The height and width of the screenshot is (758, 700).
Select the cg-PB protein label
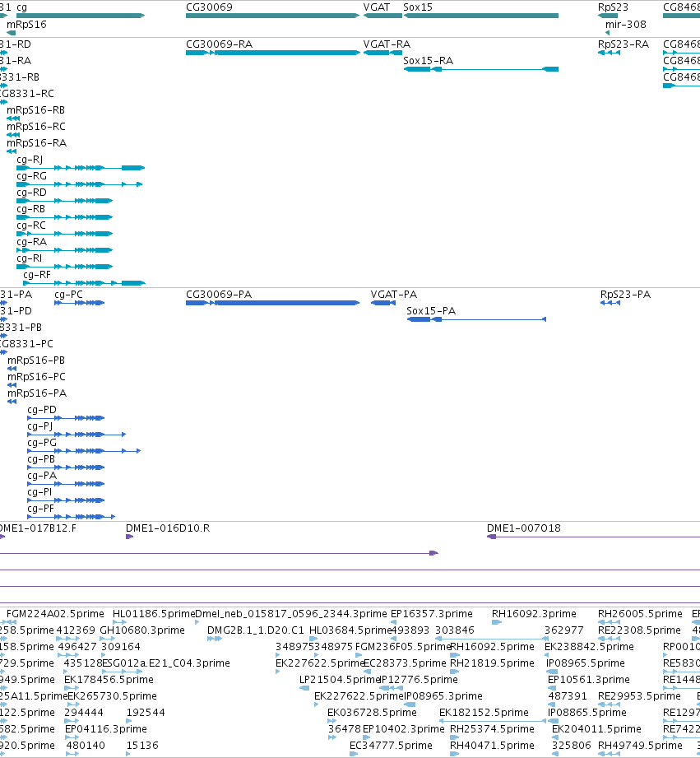coord(41,458)
